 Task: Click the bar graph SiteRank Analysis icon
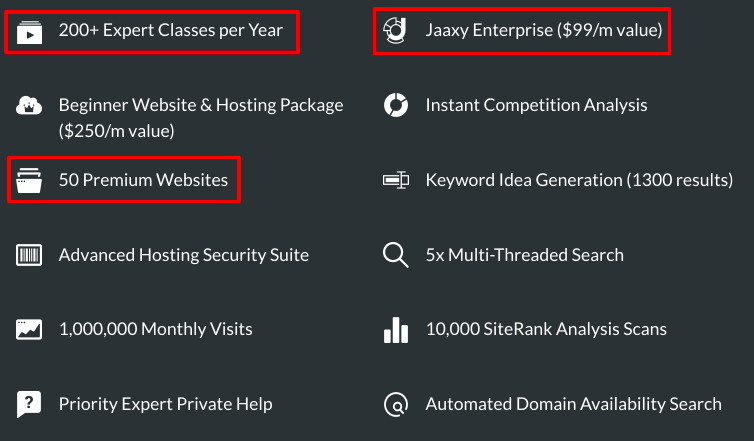[396, 330]
